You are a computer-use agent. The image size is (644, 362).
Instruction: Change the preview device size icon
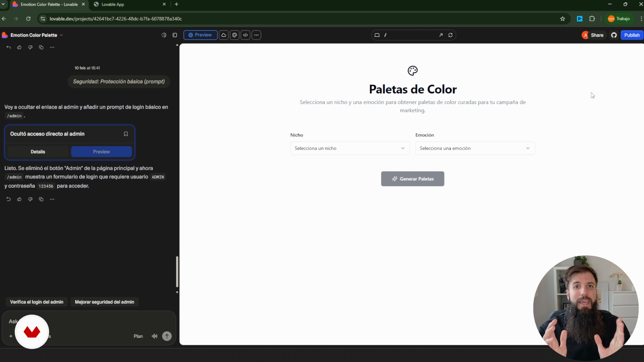pos(377,35)
